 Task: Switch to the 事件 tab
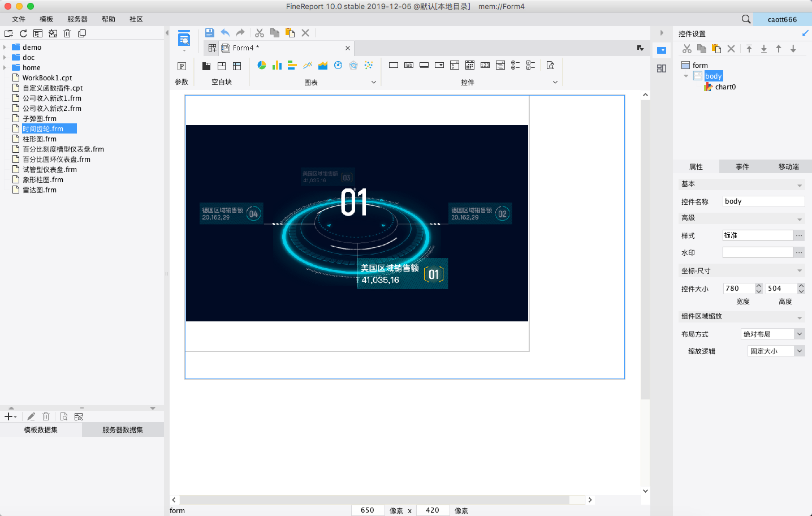click(742, 167)
